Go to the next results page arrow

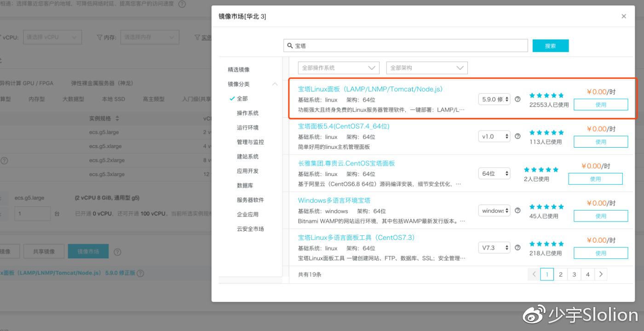coord(601,274)
